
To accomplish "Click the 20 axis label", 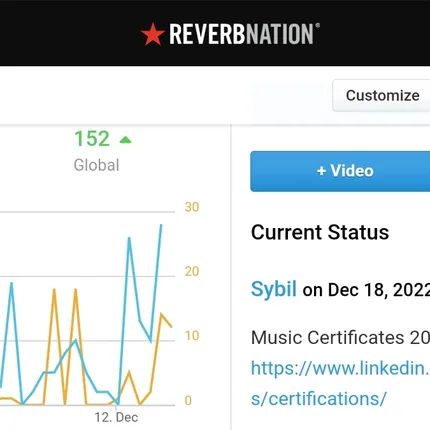I will click(192, 271).
